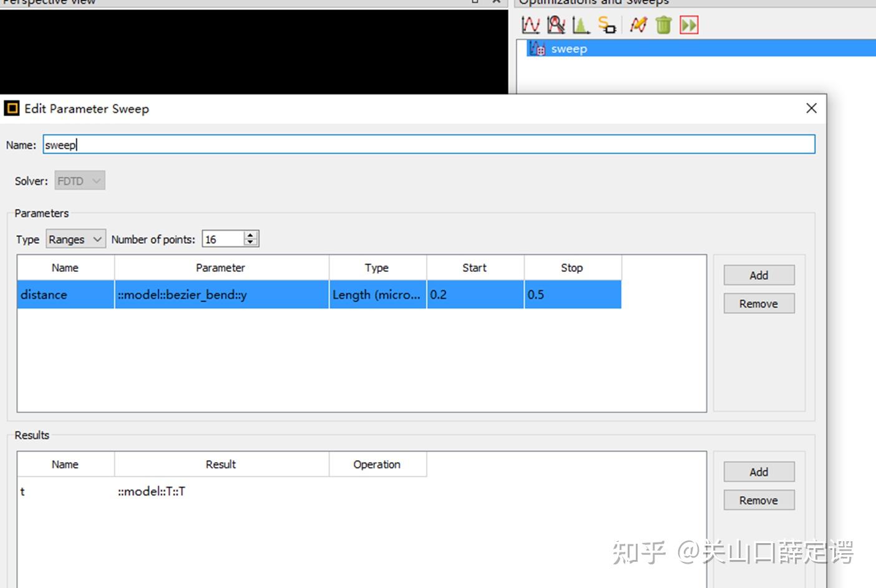Select the sweep entry in Optimizations and Sweeps
Viewport: 876px width, 588px height.
click(568, 48)
